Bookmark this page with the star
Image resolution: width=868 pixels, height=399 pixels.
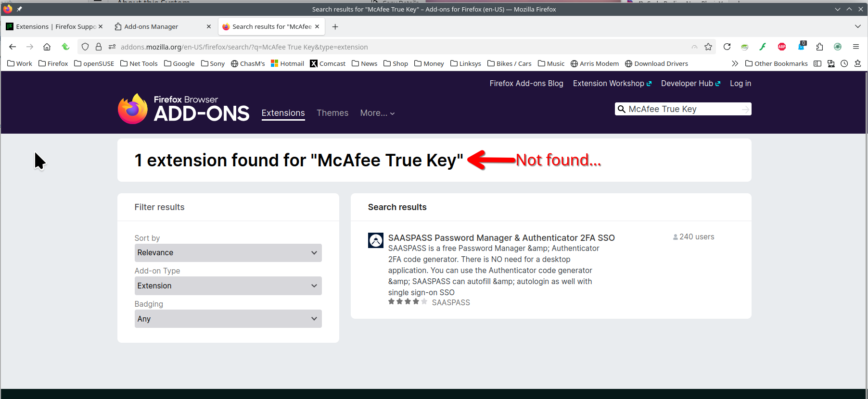tap(708, 47)
